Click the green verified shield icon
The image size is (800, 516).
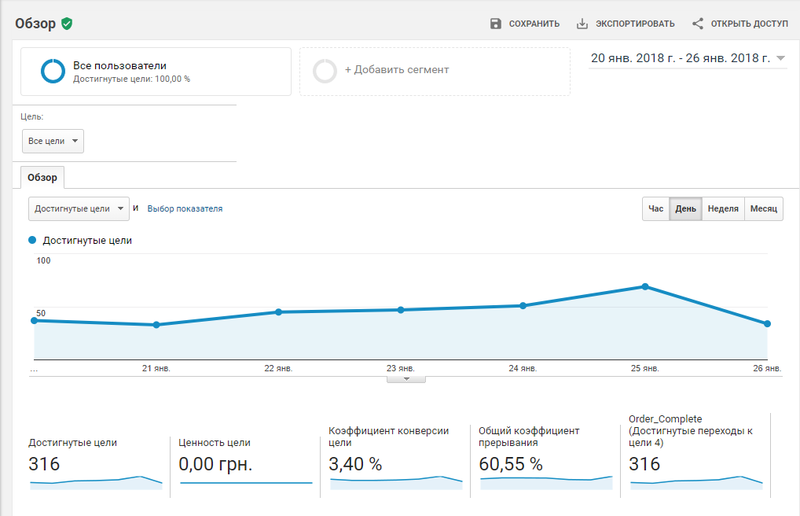point(67,23)
